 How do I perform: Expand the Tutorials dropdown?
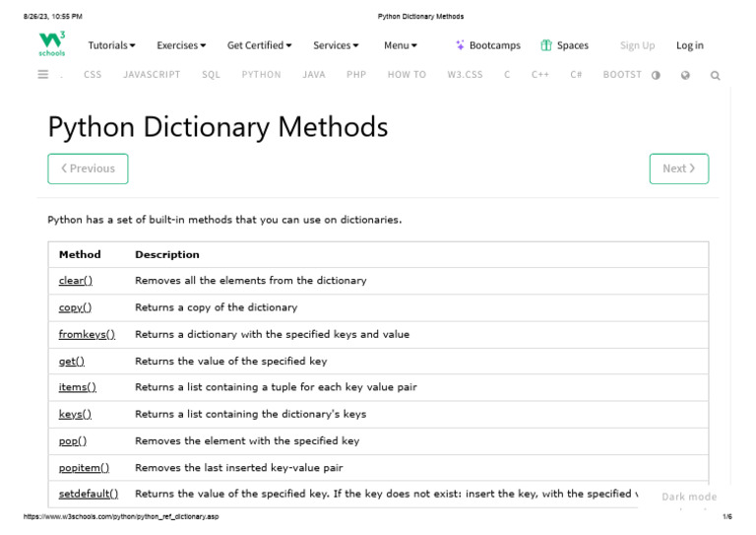(111, 45)
